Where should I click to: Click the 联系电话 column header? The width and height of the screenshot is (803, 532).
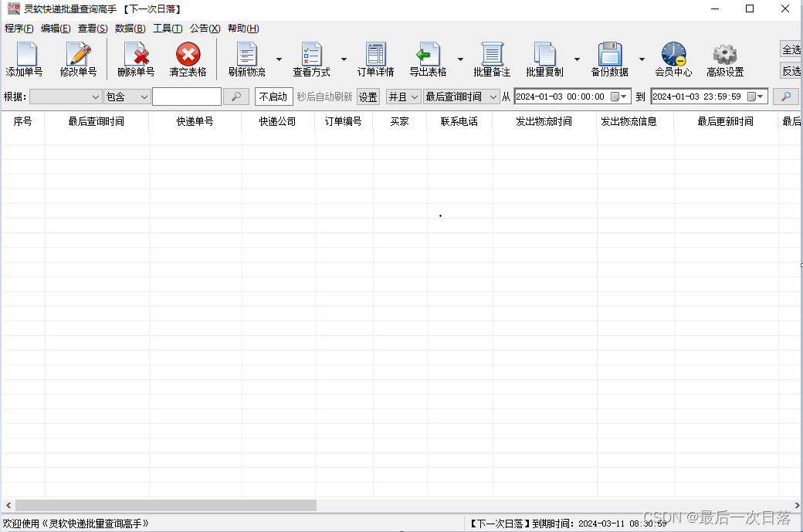click(x=459, y=121)
